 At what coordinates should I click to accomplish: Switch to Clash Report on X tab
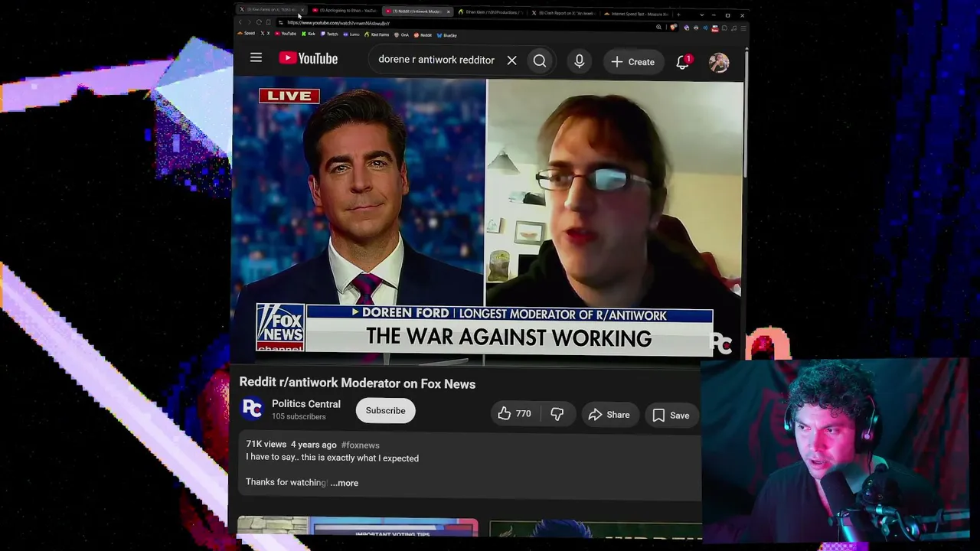coord(563,13)
